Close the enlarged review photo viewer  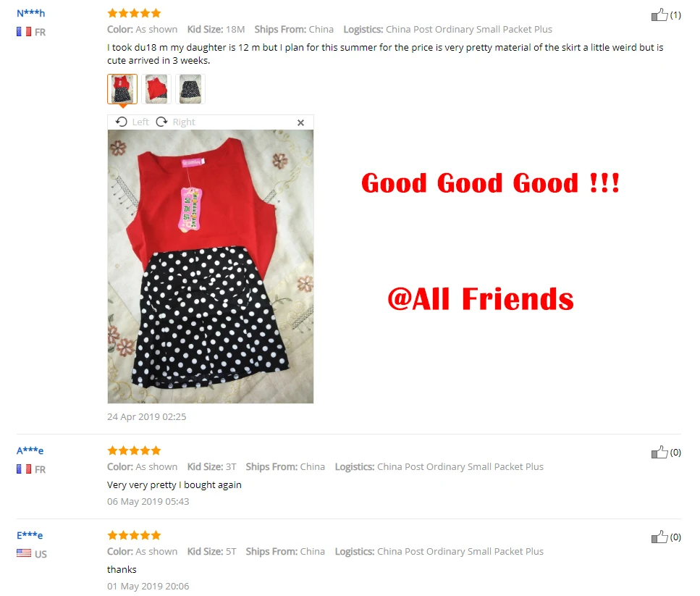tap(300, 122)
